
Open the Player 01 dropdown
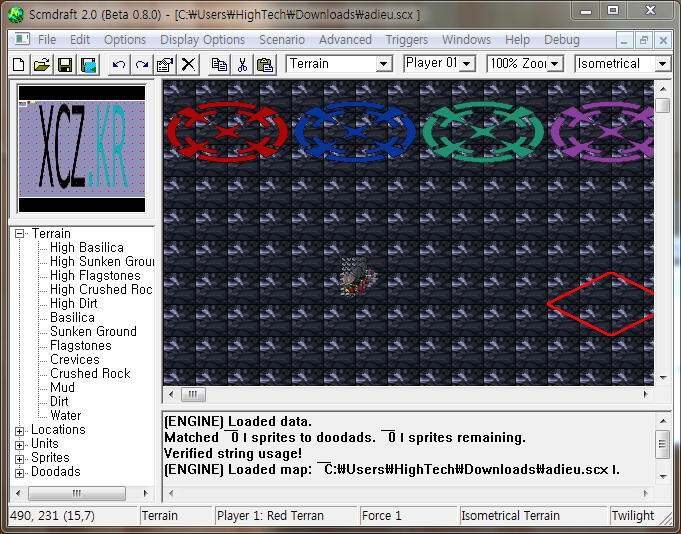[467, 64]
